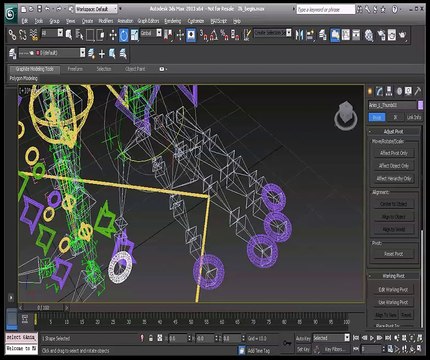This screenshot has height=360, width=430.
Task: Click the Align tool icon
Action: click(x=310, y=35)
